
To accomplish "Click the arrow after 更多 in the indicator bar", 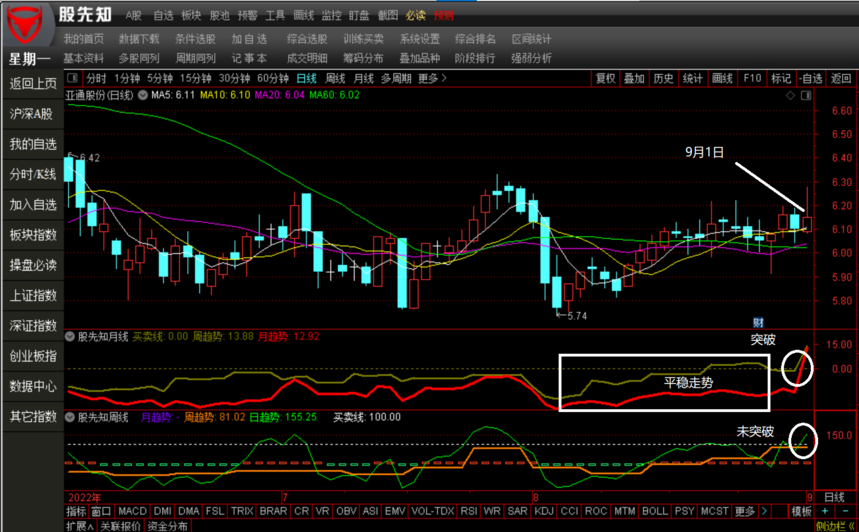I will point(764,511).
